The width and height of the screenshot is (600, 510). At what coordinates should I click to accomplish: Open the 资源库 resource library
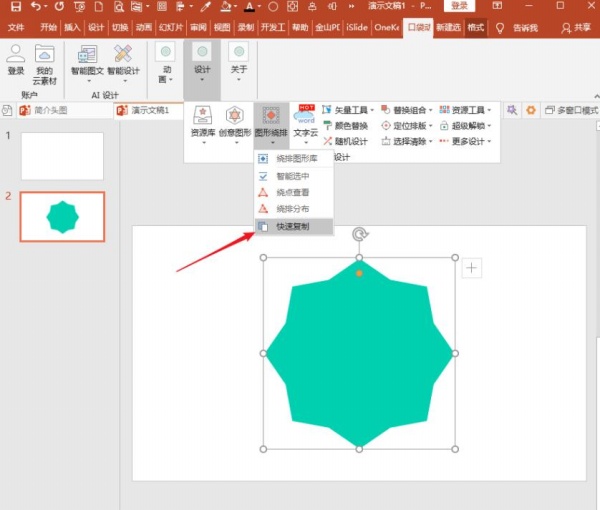[x=203, y=121]
